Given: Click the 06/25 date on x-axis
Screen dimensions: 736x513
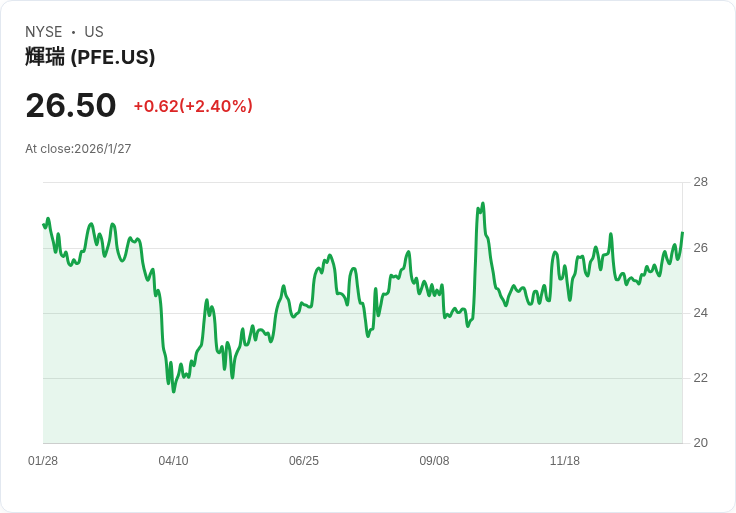Looking at the screenshot, I should (x=304, y=461).
